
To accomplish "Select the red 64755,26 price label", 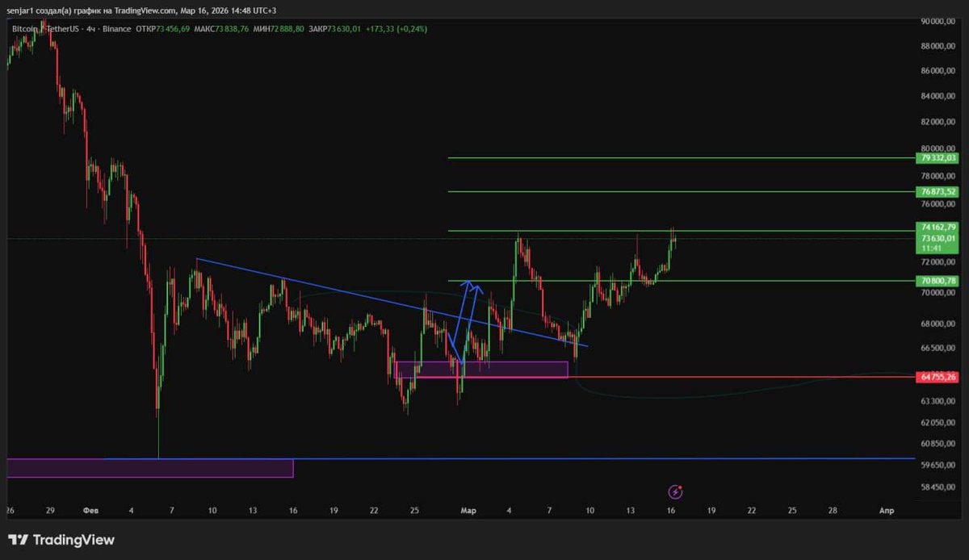I will [x=938, y=376].
